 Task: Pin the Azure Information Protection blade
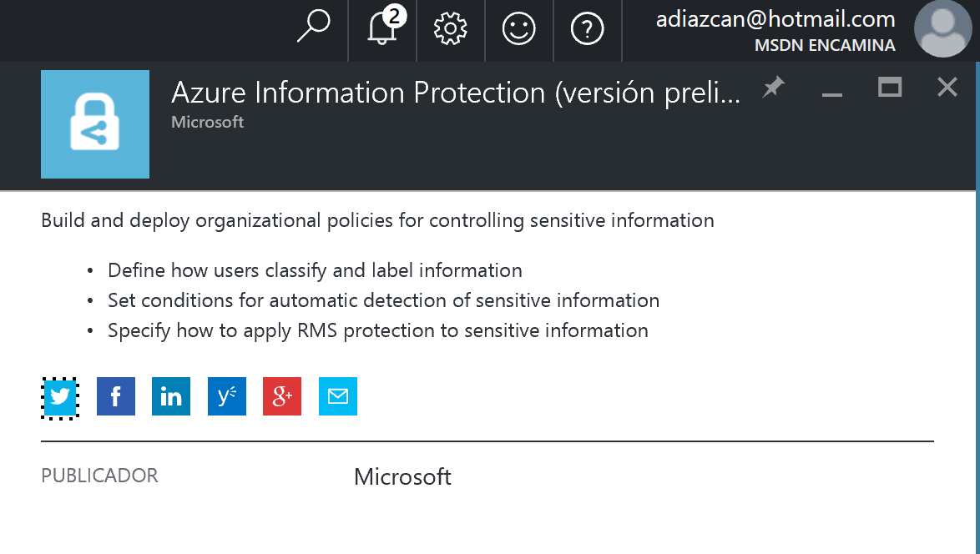tap(773, 87)
